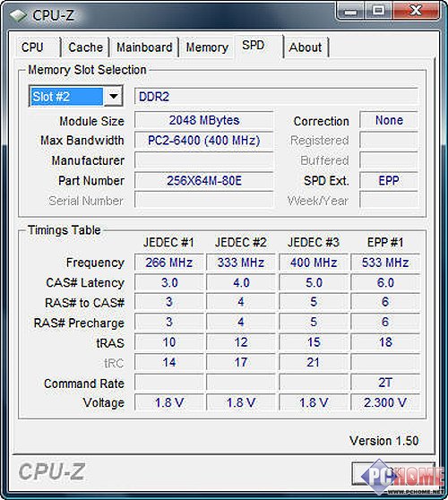This screenshot has height=500, width=448.
Task: Click the Module Size 2048 MBytes field
Action: [x=203, y=120]
